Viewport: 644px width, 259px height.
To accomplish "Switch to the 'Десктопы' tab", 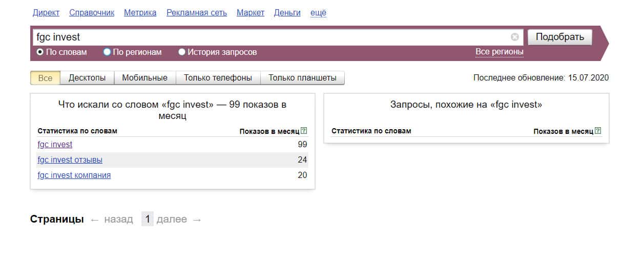I will 87,78.
